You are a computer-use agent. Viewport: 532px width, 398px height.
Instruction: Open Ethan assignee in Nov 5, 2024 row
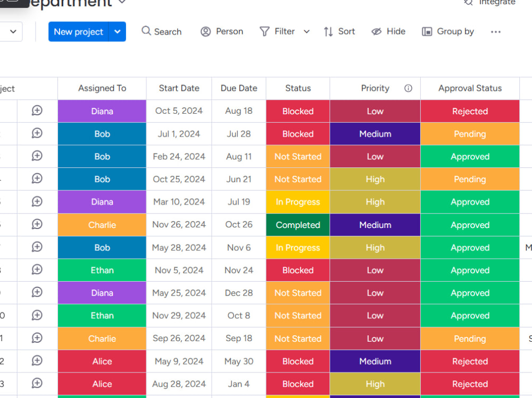(x=102, y=270)
